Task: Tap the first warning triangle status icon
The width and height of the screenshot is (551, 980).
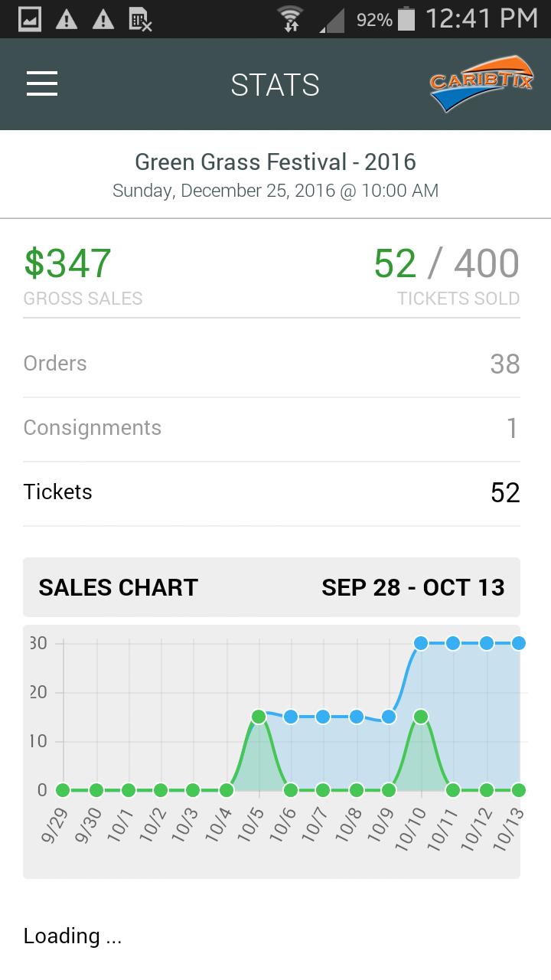Action: tap(67, 19)
